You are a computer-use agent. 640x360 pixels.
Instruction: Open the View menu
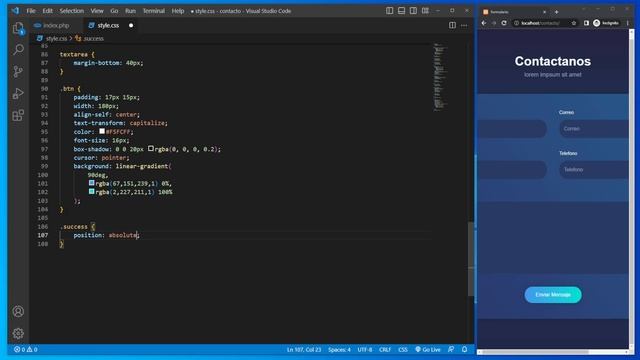pos(97,11)
